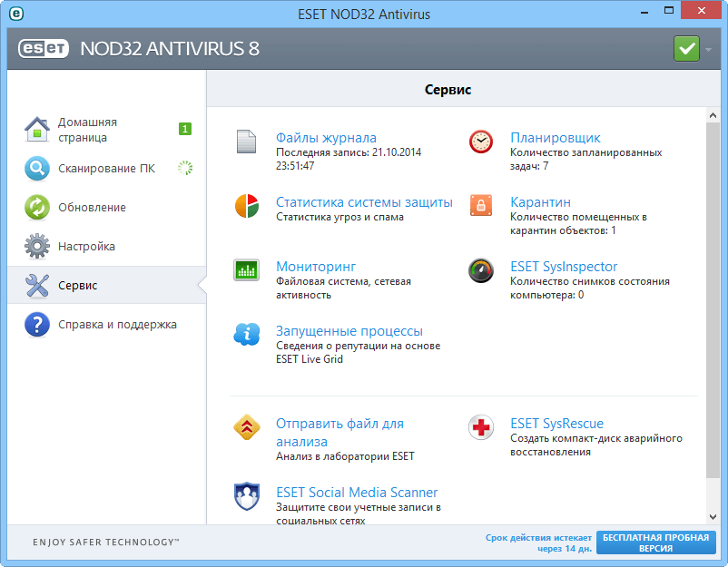Launch ESET SysRescue red cross icon
The height and width of the screenshot is (567, 728).
[480, 425]
